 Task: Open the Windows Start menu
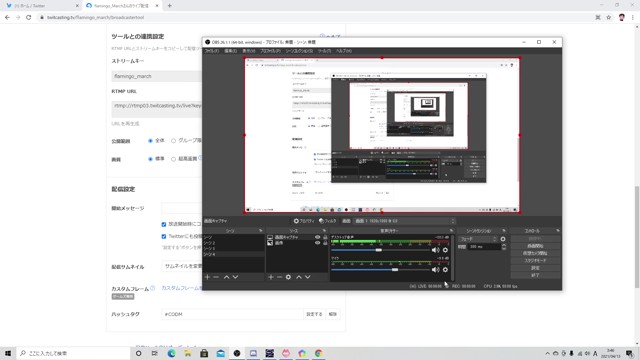tap(8, 353)
